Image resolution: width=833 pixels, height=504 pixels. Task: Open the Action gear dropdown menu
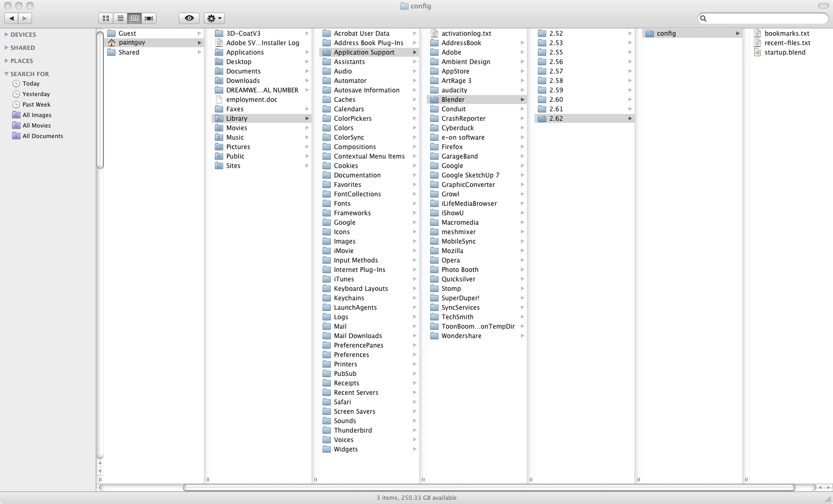pos(214,18)
